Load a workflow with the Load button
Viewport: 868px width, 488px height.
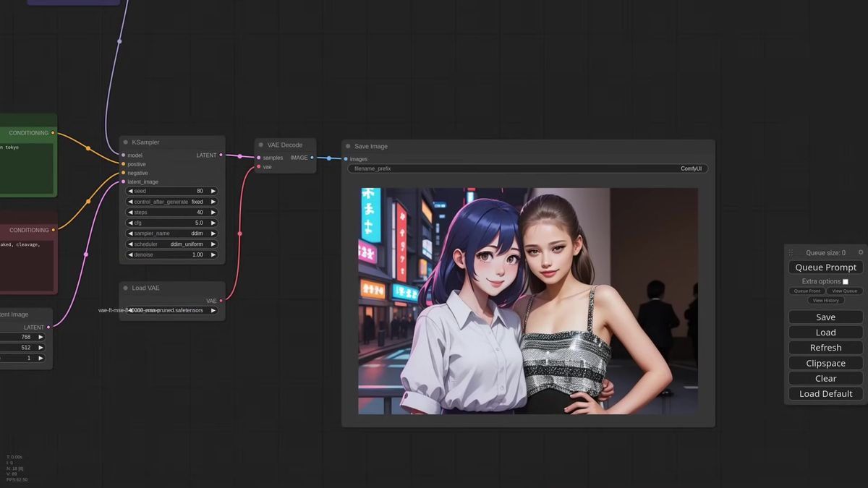[825, 333]
